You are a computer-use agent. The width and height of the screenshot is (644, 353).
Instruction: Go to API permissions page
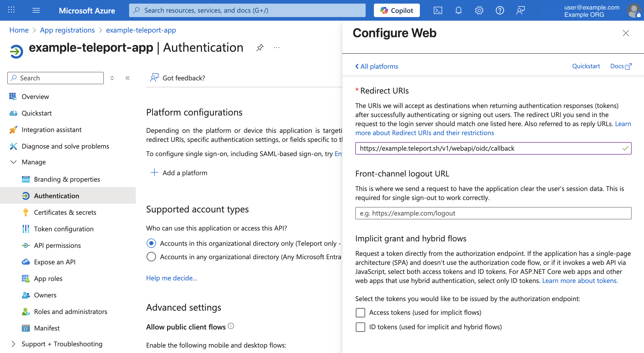coord(57,245)
